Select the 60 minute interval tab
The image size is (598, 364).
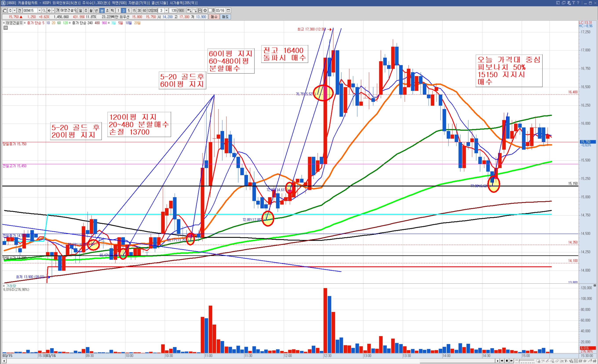tap(144, 10)
